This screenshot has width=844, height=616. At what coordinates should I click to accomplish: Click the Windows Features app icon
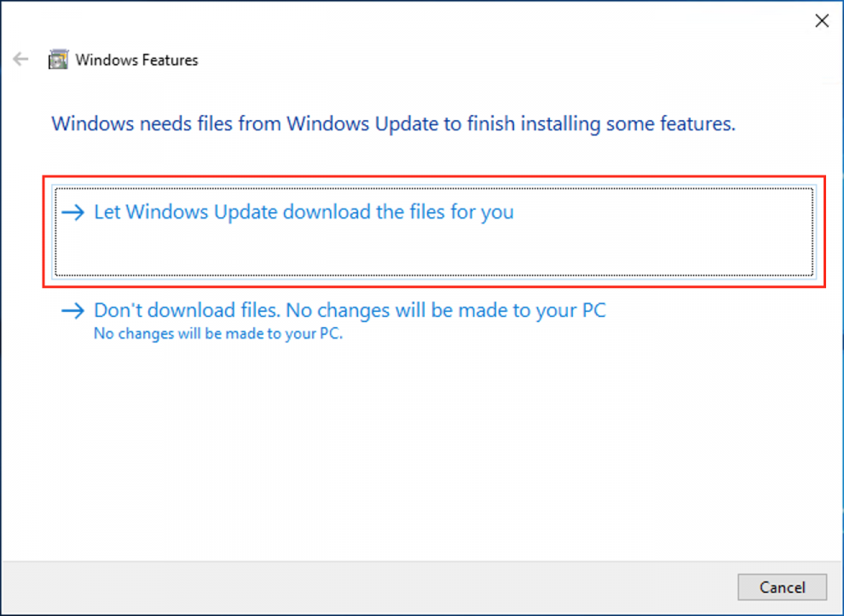click(x=58, y=60)
